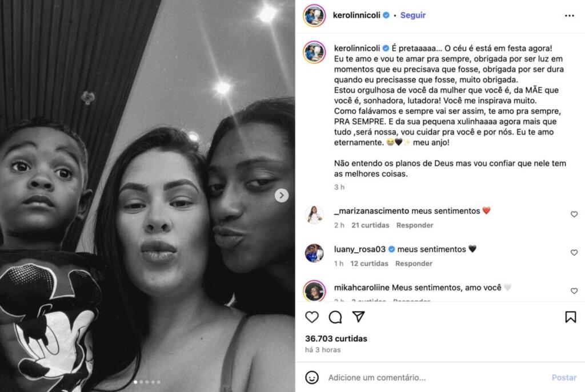Show the 21 curtidas on the first comment

[370, 225]
